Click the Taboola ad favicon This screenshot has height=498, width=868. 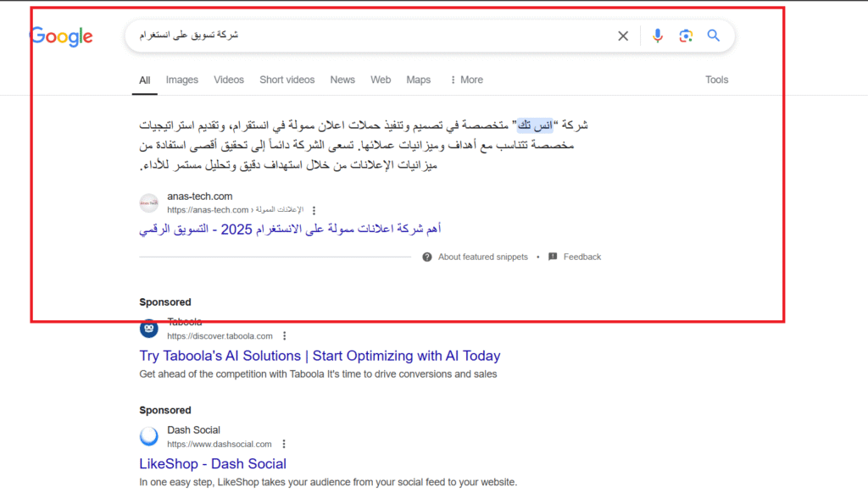(x=148, y=329)
